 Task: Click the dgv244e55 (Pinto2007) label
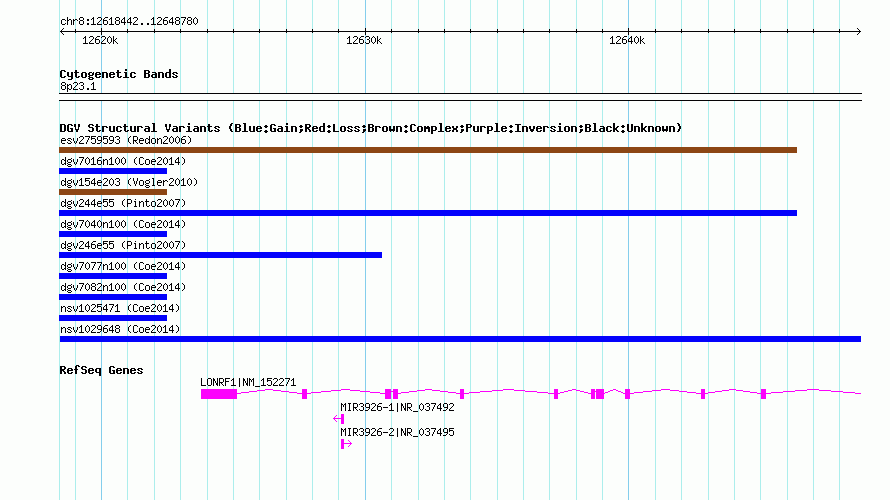pyautogui.click(x=123, y=203)
